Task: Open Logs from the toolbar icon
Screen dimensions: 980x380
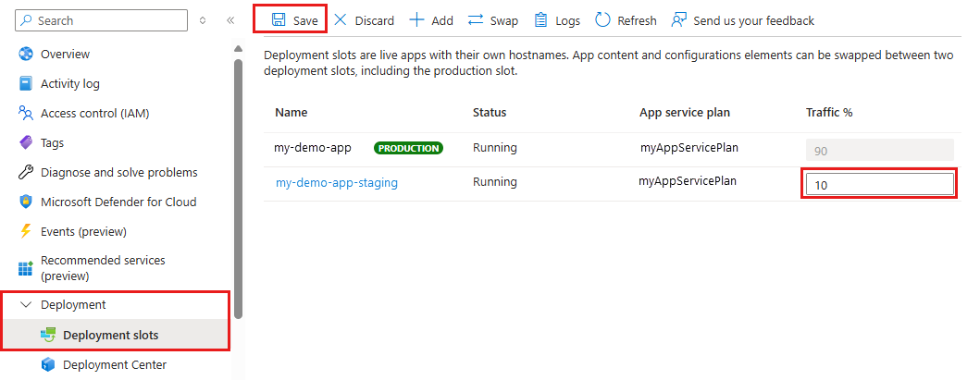Action: coord(540,20)
